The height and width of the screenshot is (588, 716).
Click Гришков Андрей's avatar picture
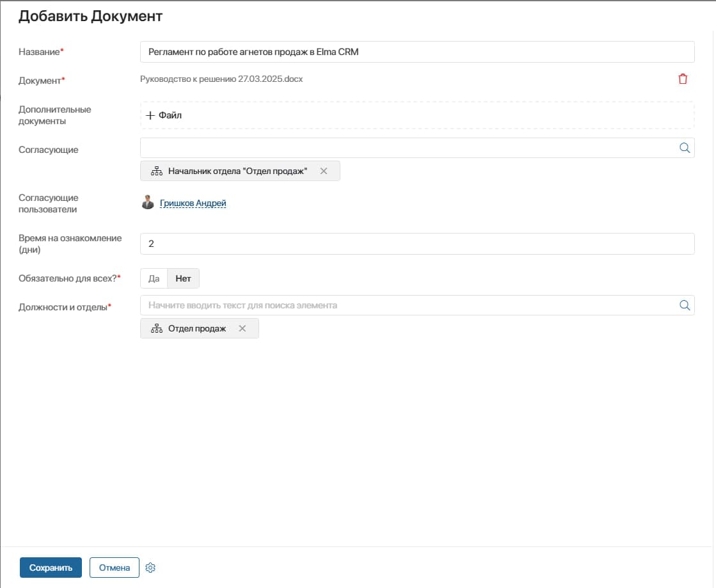pyautogui.click(x=148, y=203)
